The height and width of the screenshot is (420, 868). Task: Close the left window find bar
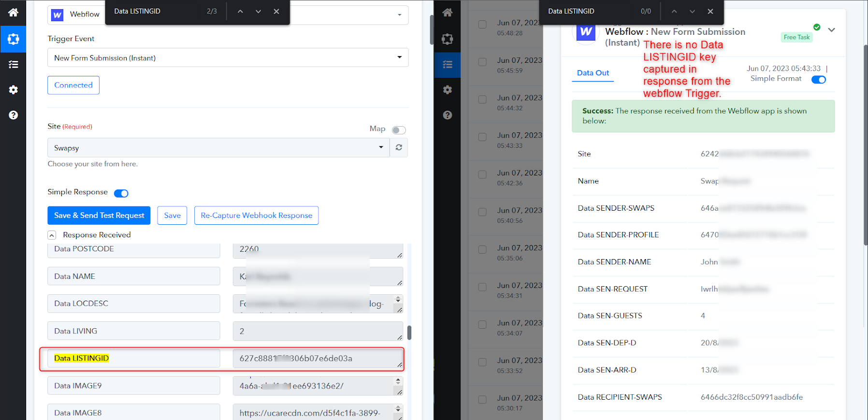(276, 11)
